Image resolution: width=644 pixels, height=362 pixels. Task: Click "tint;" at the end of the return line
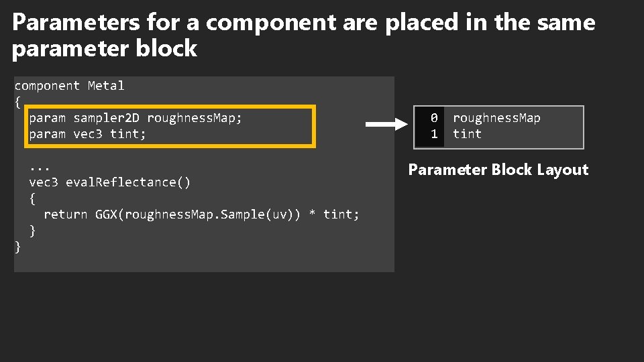point(341,215)
